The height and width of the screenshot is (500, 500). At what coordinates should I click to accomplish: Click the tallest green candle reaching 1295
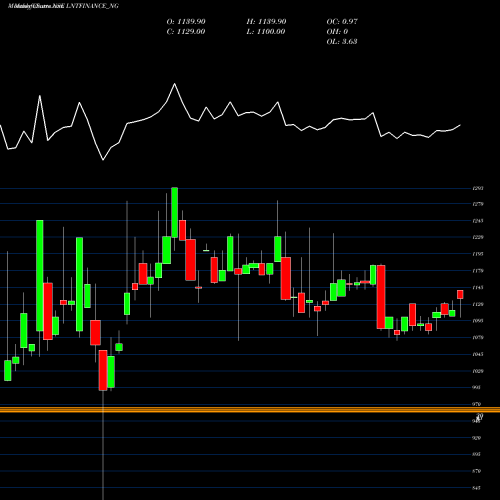click(x=174, y=212)
